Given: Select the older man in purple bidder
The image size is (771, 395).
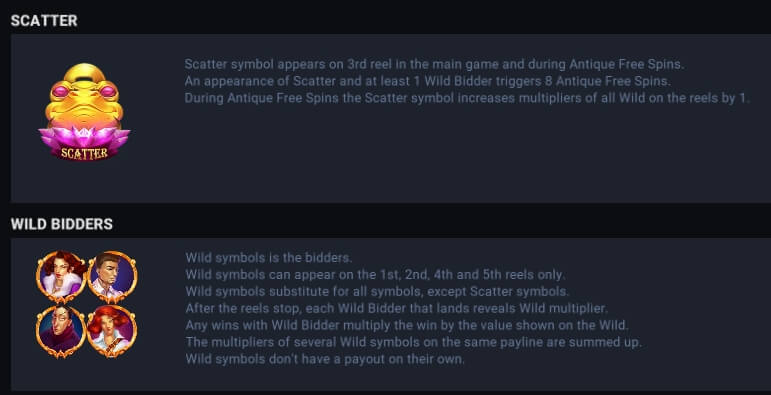Looking at the screenshot, I should pos(61,331).
